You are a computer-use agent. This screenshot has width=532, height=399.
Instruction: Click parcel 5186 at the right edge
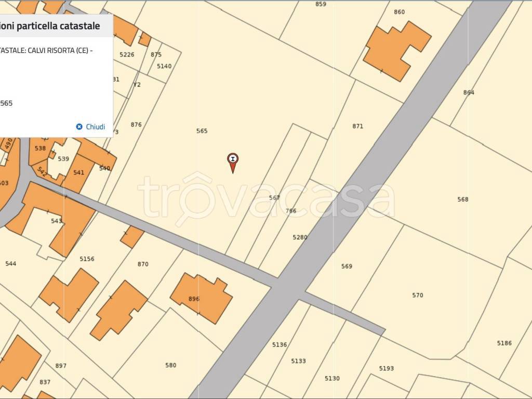[x=504, y=343]
